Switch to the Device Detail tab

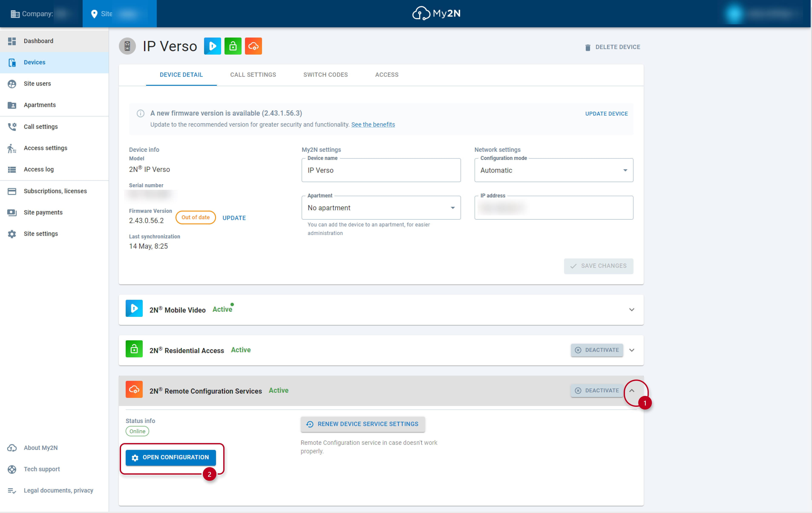[x=181, y=75]
